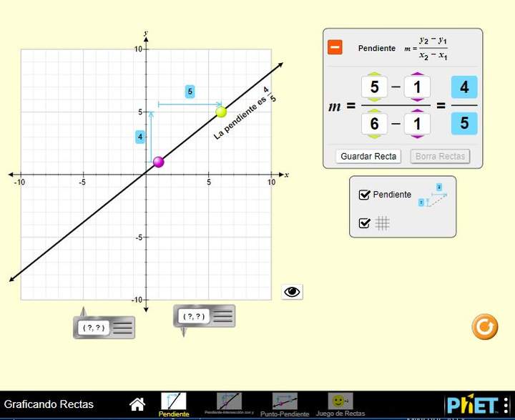
Task: Open the Juego de Rectas smiley screen
Action: click(x=340, y=402)
